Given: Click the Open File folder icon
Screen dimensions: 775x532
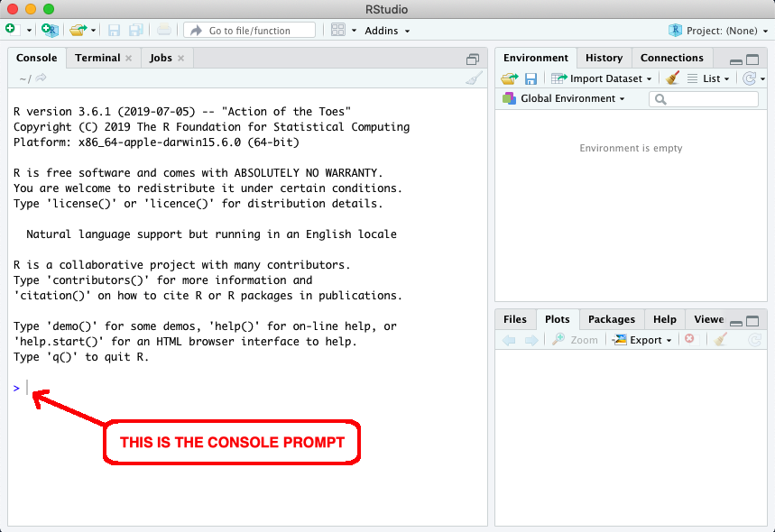Looking at the screenshot, I should 78,30.
